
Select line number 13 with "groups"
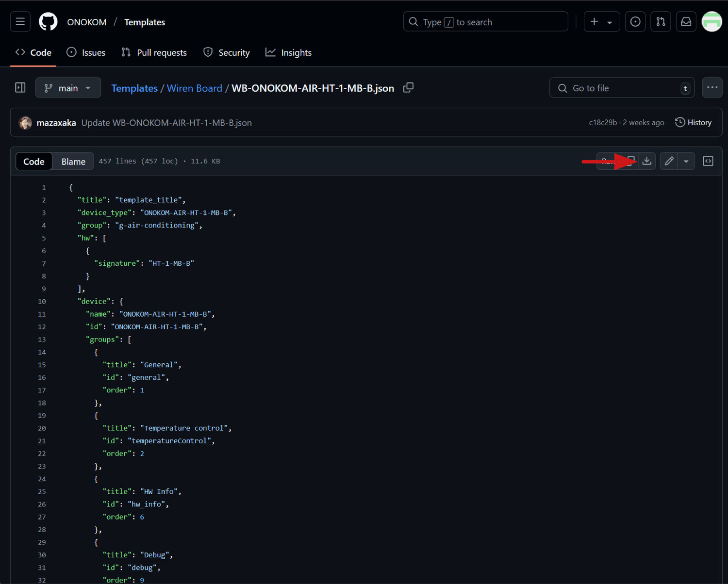pos(42,340)
